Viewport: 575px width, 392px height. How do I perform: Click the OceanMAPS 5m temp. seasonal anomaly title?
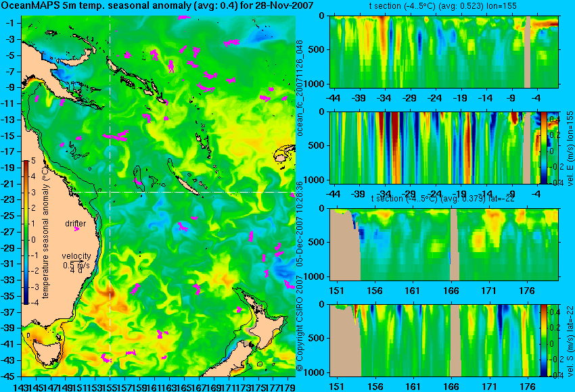(x=157, y=5)
